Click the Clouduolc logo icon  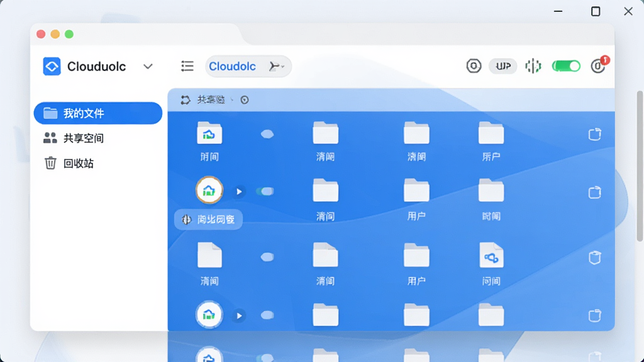(x=52, y=67)
